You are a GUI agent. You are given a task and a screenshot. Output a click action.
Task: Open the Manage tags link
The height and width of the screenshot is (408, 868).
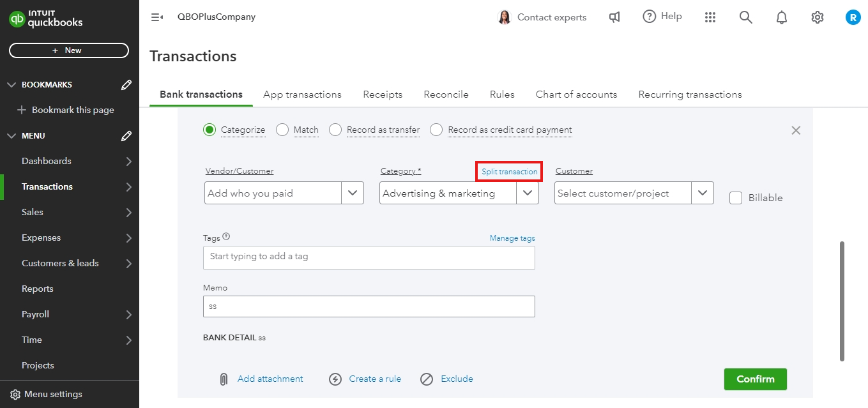point(512,238)
